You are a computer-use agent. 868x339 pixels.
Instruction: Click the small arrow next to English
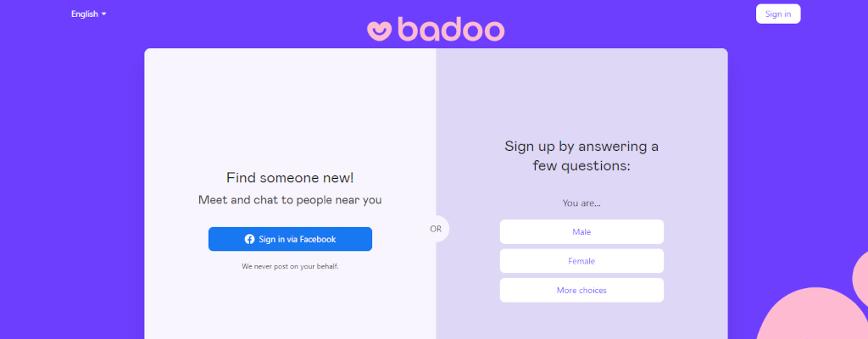tap(103, 14)
